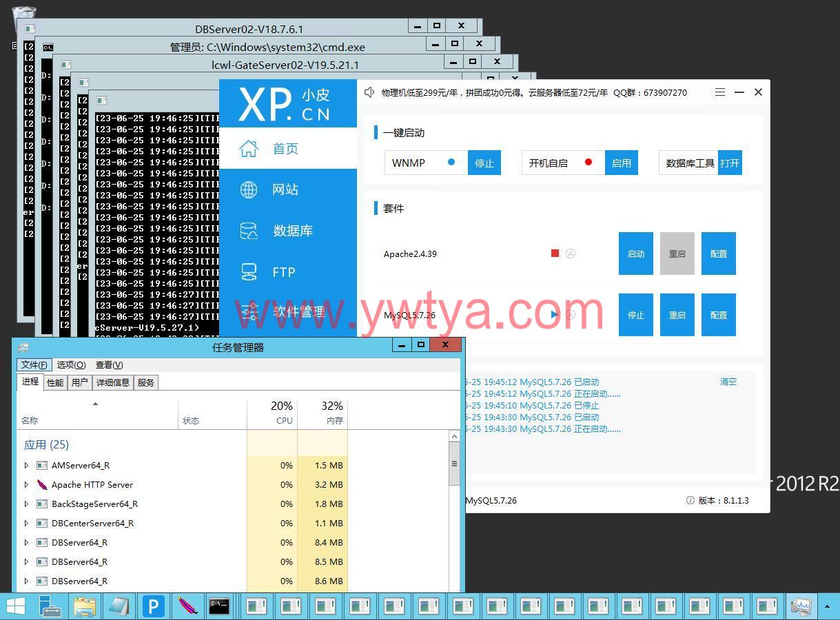Open 数据库工具 with the 打开 button

(x=730, y=163)
